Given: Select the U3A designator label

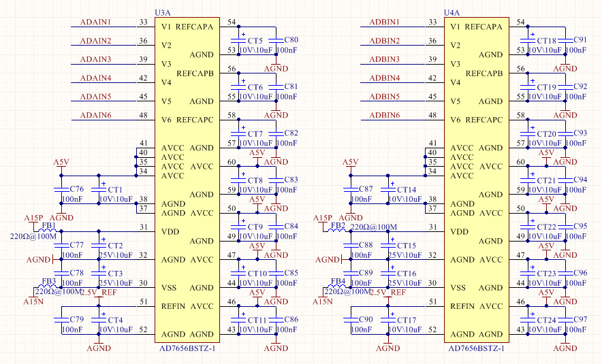Looking at the screenshot, I should (162, 13).
